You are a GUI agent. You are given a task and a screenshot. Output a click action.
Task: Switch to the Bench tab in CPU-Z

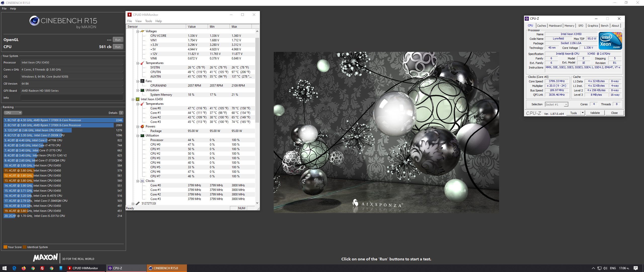pos(605,26)
